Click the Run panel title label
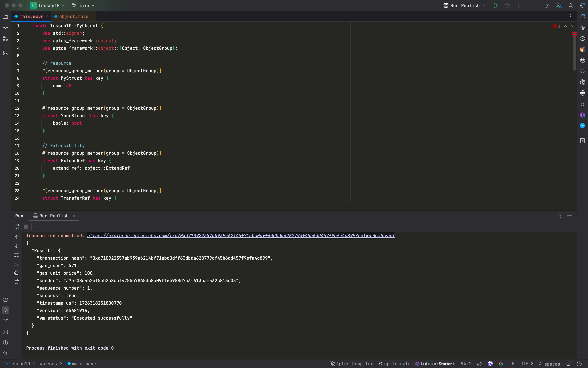 tap(19, 216)
